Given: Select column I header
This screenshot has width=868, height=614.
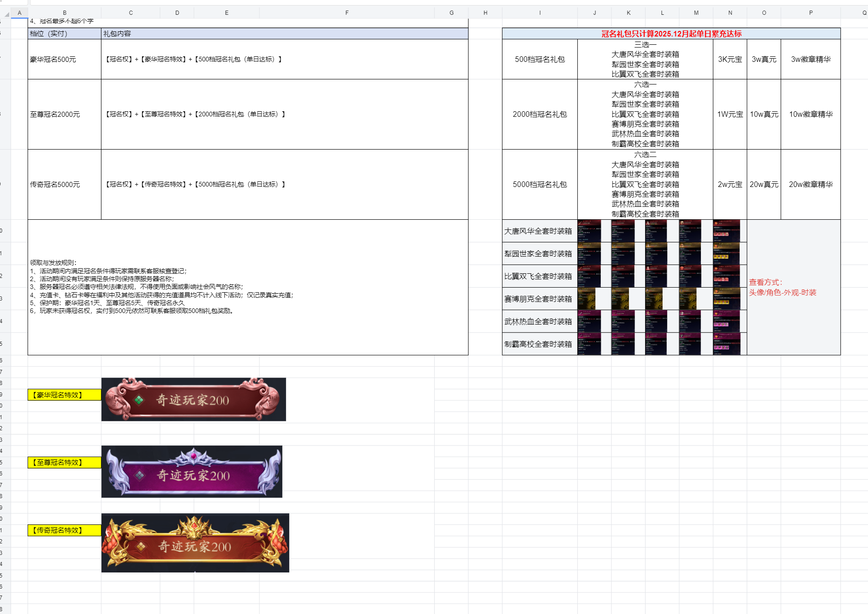Looking at the screenshot, I should coord(539,13).
